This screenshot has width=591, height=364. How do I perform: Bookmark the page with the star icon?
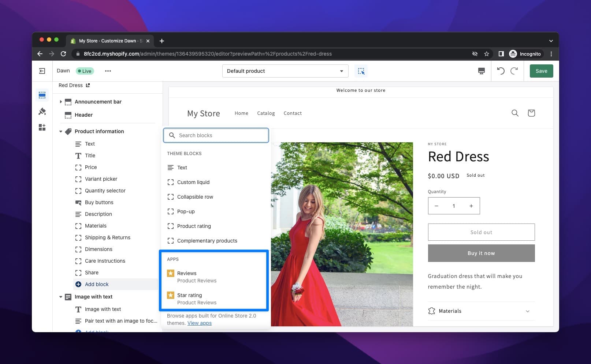point(487,54)
